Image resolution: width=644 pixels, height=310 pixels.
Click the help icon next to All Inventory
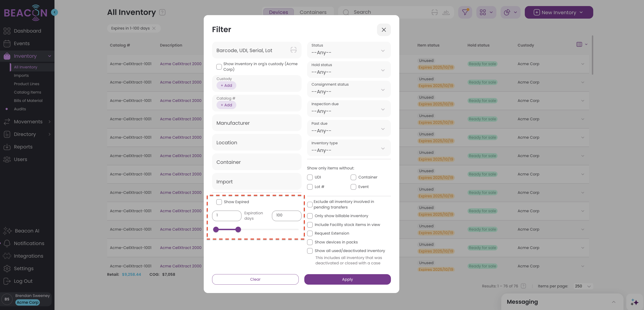pyautogui.click(x=162, y=12)
